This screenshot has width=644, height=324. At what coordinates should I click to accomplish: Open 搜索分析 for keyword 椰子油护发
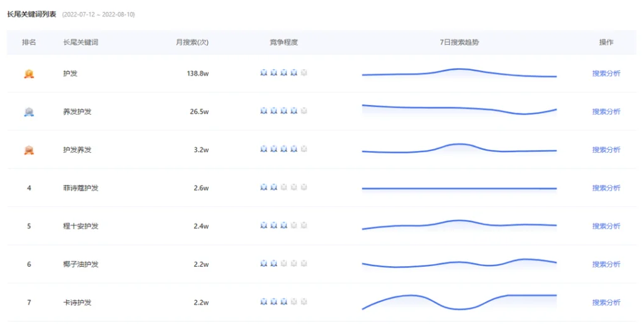606,264
